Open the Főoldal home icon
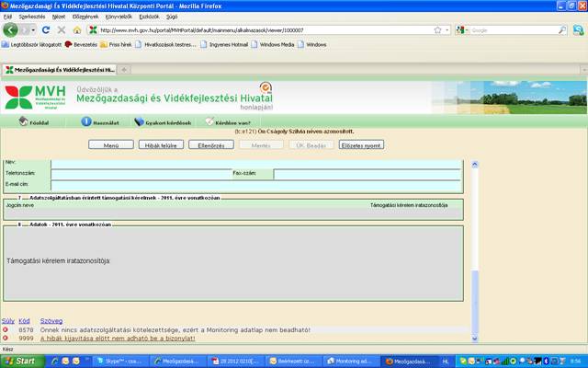This screenshot has width=588, height=368. point(23,121)
